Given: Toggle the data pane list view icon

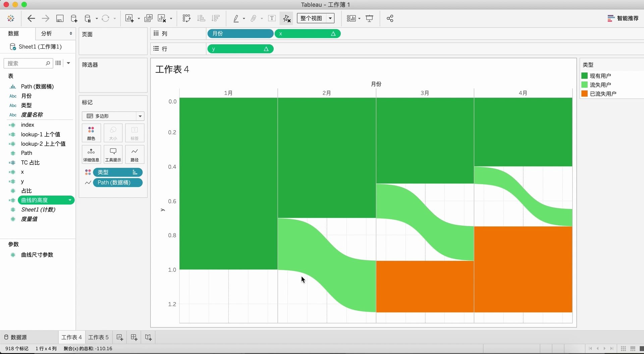Looking at the screenshot, I should tap(58, 63).
